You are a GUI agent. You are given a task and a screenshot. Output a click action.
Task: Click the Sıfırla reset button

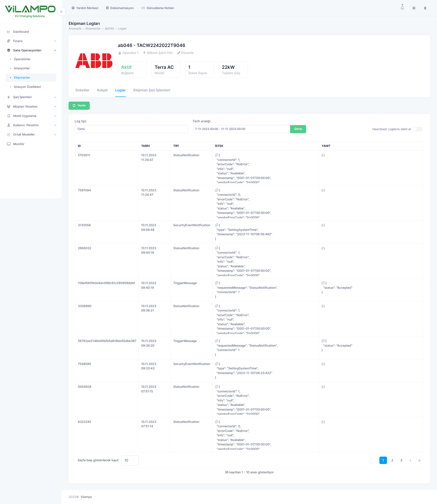[298, 129]
